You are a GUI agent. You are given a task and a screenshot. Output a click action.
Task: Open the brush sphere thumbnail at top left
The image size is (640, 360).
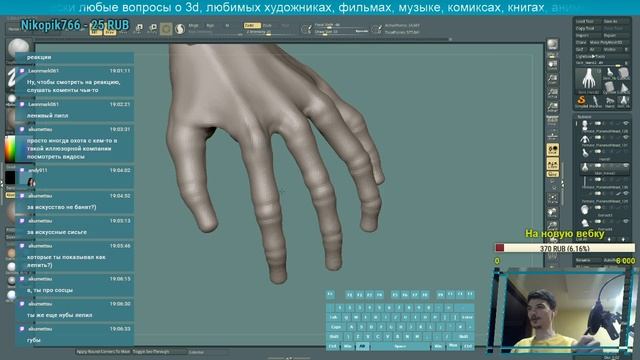18,48
